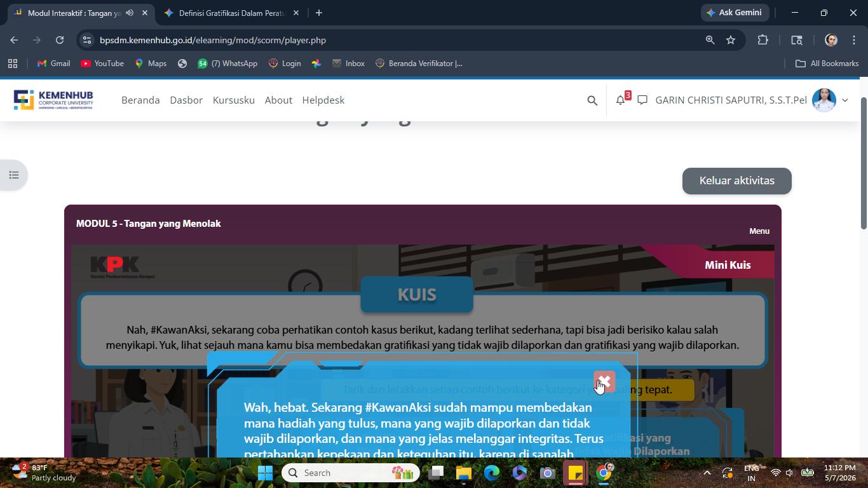Image resolution: width=868 pixels, height=488 pixels.
Task: Open a new browser tab
Action: [x=319, y=13]
